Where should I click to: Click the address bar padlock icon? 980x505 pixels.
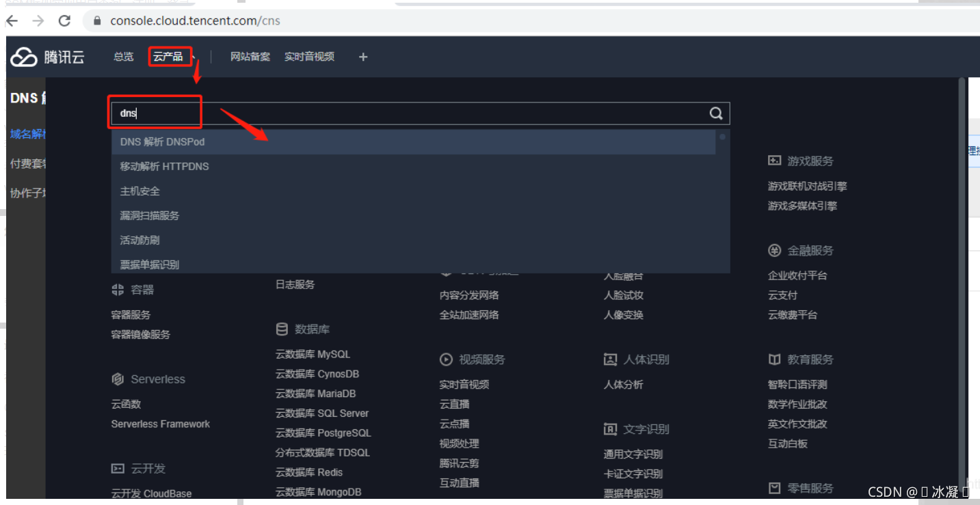96,21
